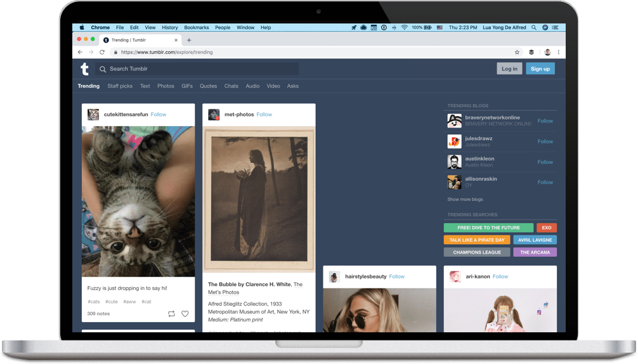
Task: Select the GIFs tab
Action: [187, 86]
